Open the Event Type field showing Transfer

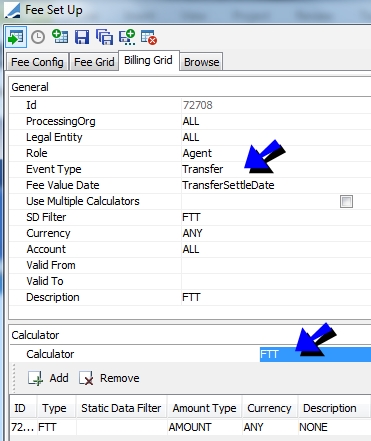coord(276,169)
